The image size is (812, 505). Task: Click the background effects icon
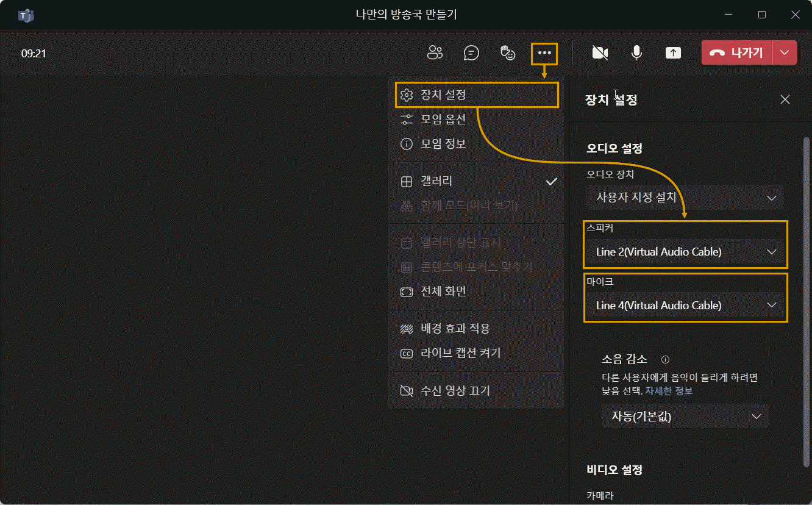click(x=407, y=329)
